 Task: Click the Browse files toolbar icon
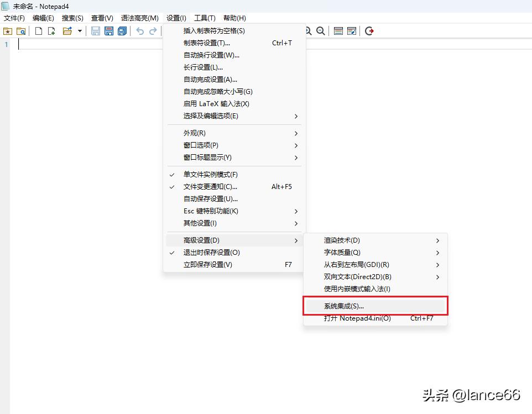click(x=21, y=31)
